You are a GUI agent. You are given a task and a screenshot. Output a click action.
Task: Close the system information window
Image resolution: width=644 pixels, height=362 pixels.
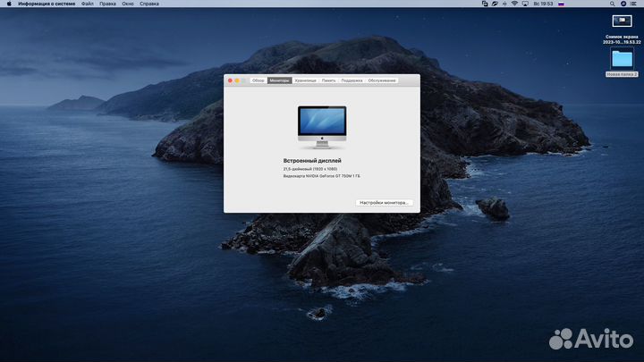[x=230, y=80]
